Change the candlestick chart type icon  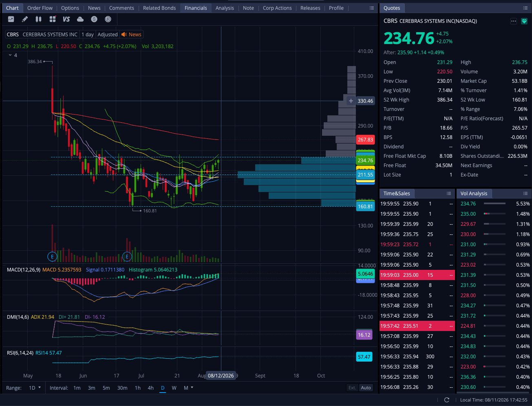coord(39,19)
